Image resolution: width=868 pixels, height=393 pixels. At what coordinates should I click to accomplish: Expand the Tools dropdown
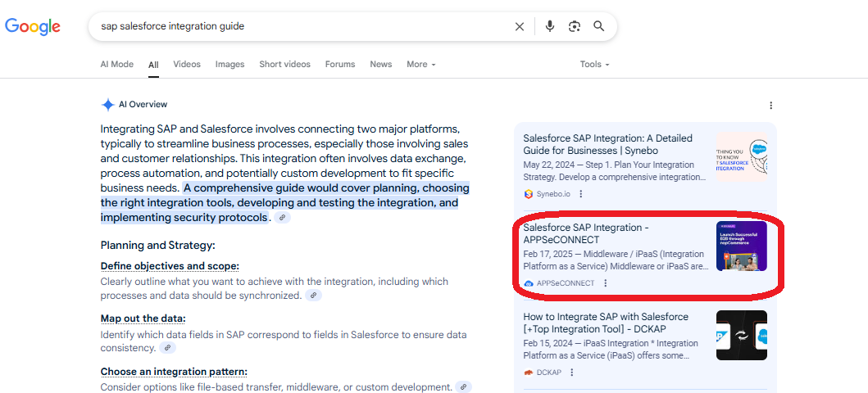tap(594, 64)
